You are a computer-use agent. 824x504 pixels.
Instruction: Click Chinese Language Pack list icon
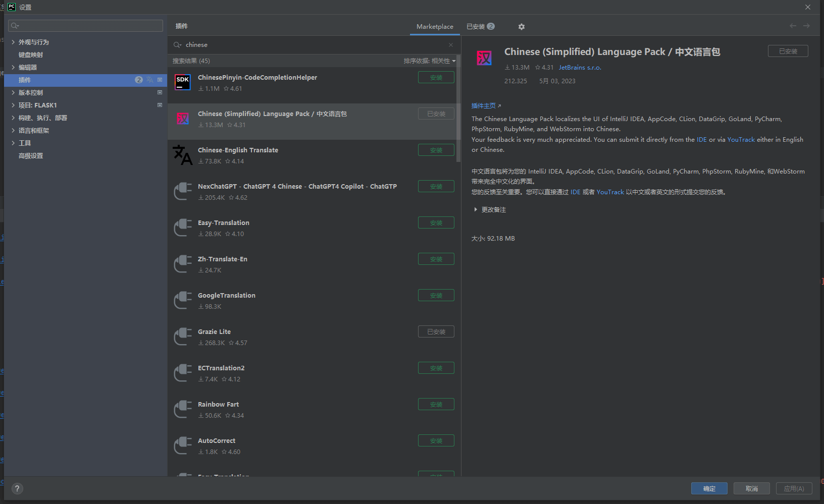183,119
